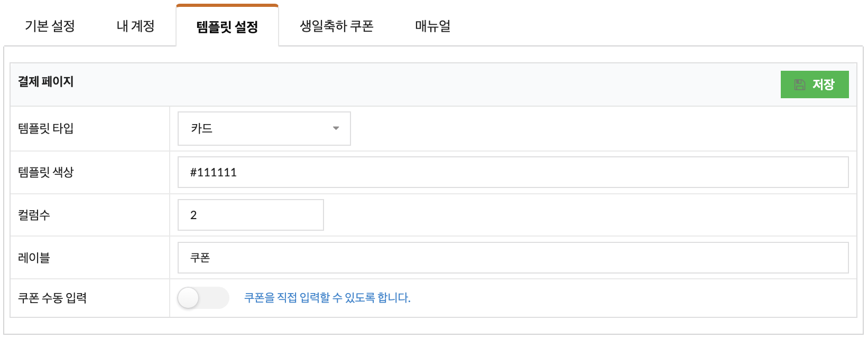Click the blue 쿠폰을 직접 입력할 수 있도록 합니다 text
Image resolution: width=868 pixels, height=339 pixels.
327,298
